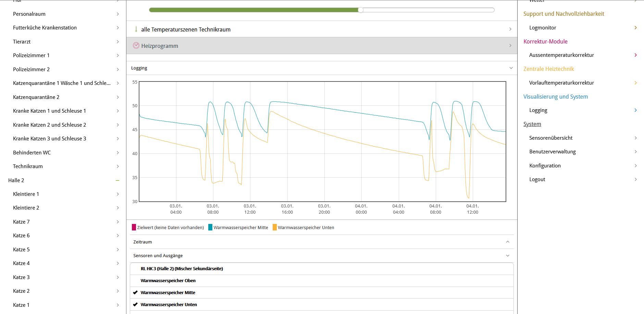
Task: Click the arrow next to Personalraum
Action: (x=117, y=14)
